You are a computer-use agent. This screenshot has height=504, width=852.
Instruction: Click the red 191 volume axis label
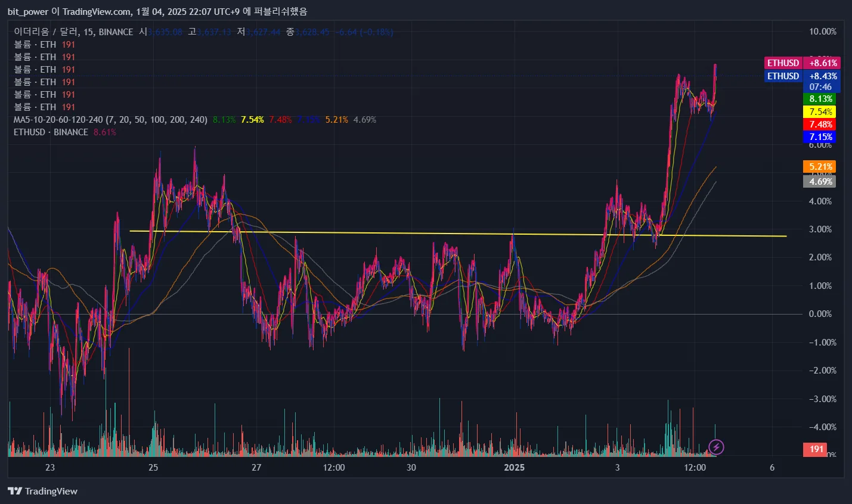pyautogui.click(x=816, y=449)
